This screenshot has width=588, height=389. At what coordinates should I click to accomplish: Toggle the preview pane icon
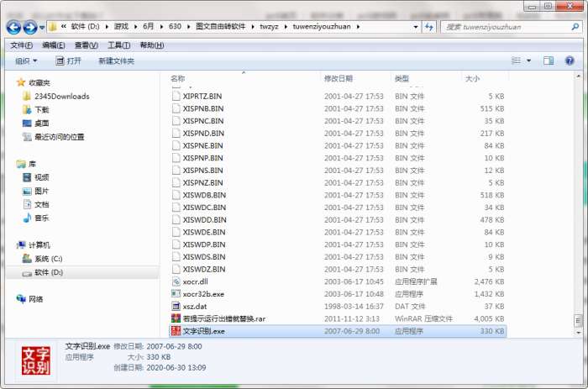click(x=549, y=60)
